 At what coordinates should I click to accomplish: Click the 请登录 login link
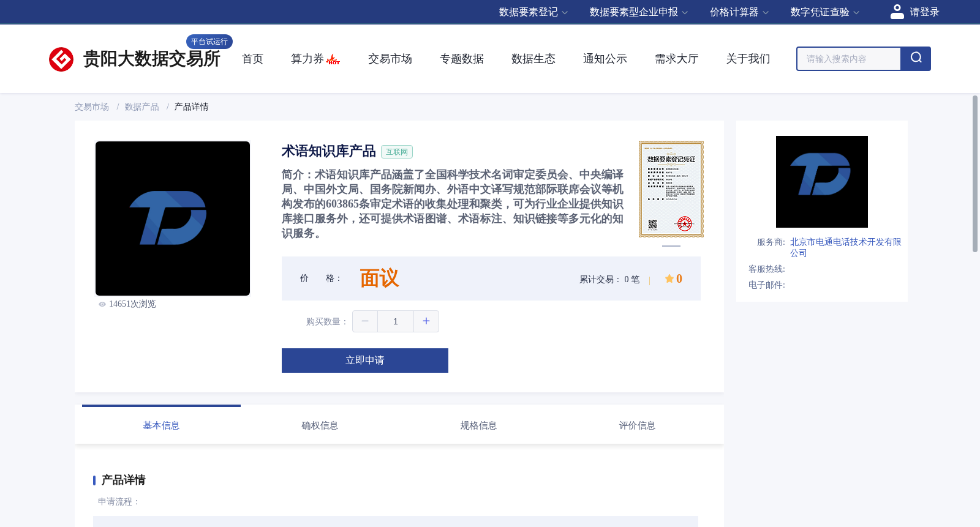(x=924, y=12)
